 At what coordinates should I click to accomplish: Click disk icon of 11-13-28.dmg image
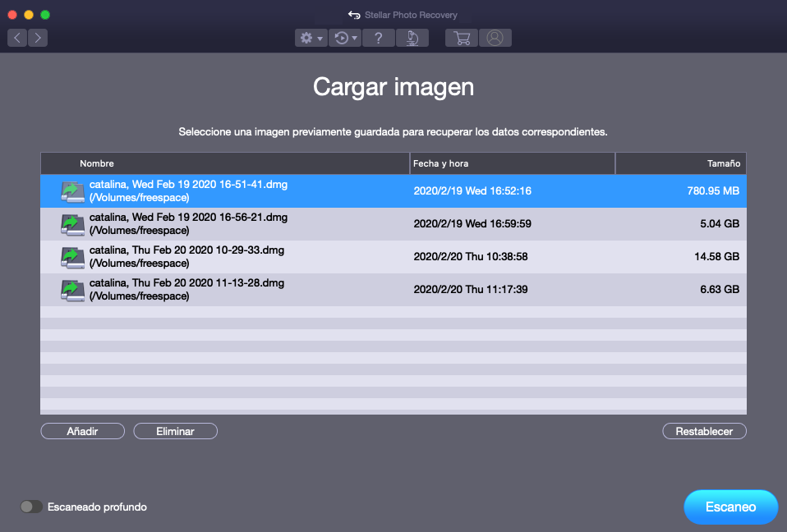pos(72,290)
